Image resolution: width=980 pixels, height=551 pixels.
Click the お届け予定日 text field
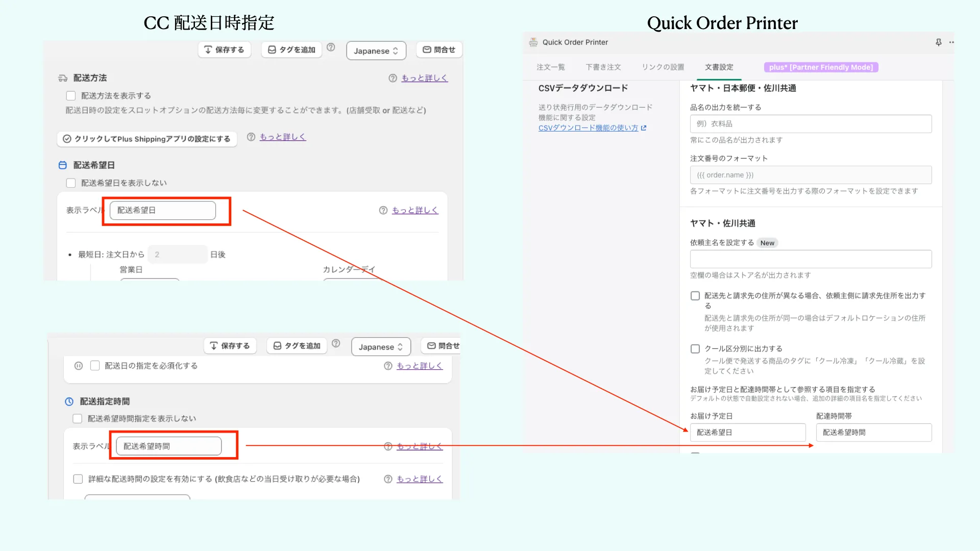click(x=747, y=433)
